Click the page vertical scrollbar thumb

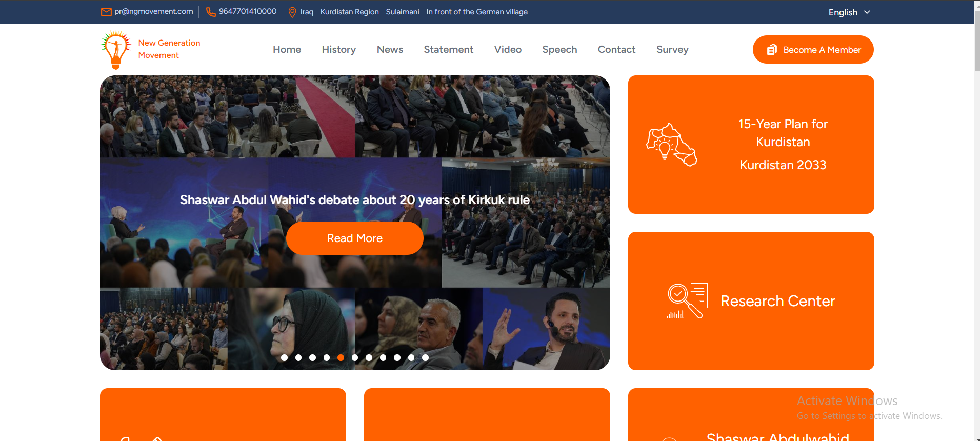pyautogui.click(x=977, y=41)
